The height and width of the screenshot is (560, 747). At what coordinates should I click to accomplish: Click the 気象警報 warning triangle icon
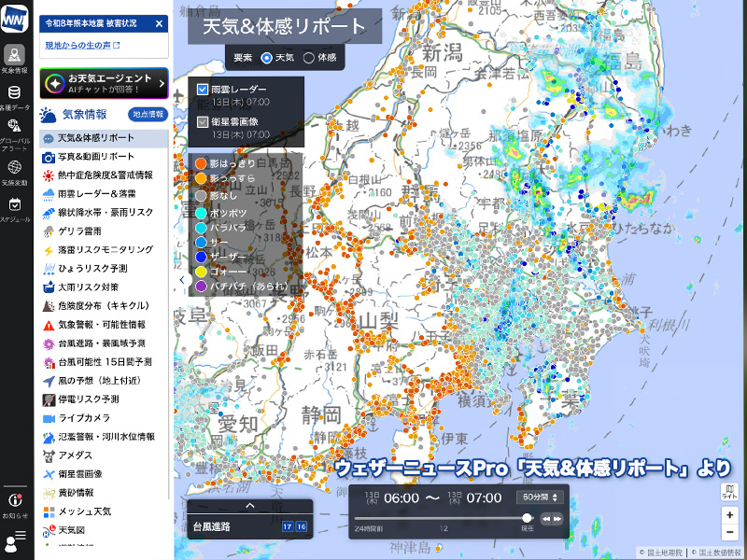click(x=49, y=325)
